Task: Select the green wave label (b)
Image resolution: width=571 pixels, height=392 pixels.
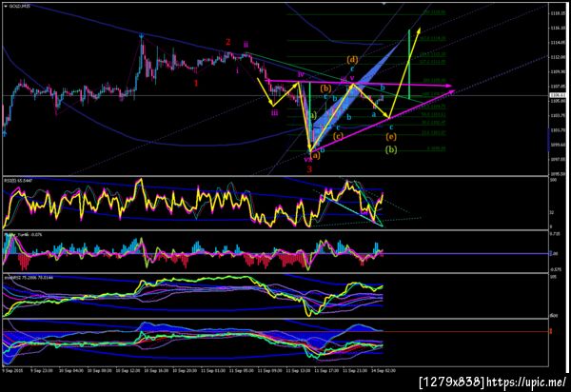Action: 391,149
